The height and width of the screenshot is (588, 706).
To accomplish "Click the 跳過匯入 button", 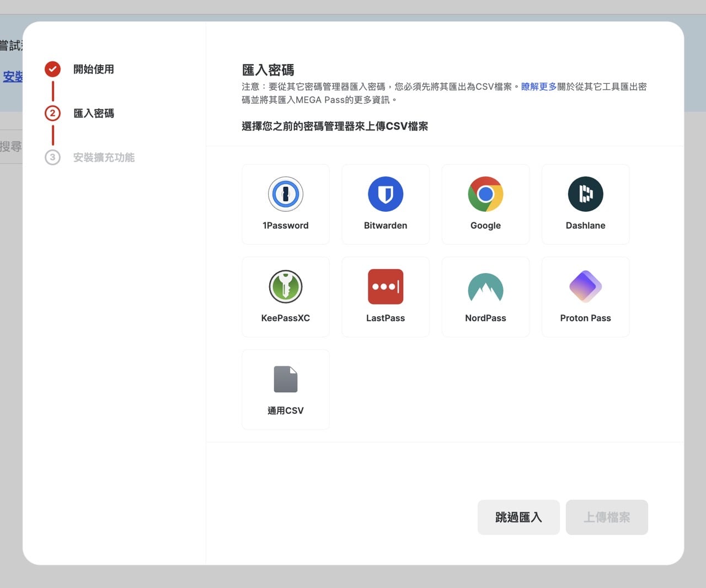I will click(x=518, y=517).
